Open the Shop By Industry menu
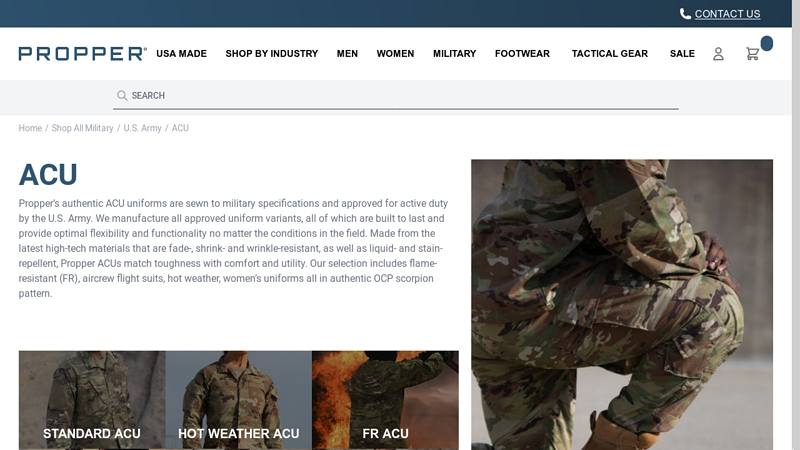This screenshot has width=800, height=450. click(x=271, y=54)
